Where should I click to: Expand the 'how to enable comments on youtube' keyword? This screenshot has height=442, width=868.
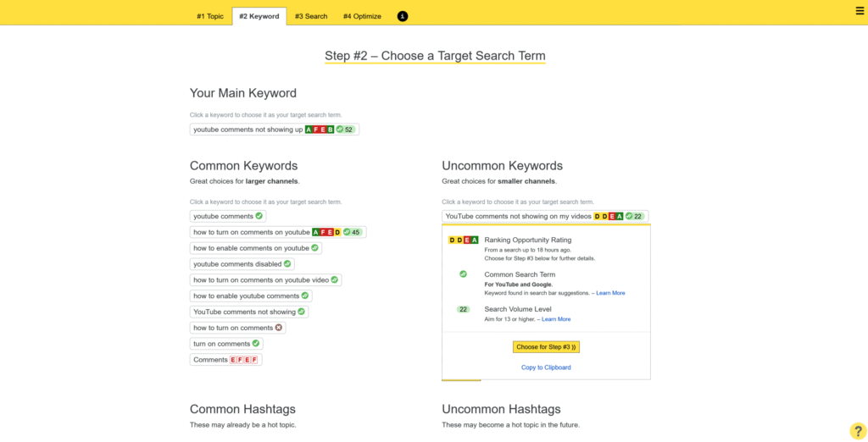pyautogui.click(x=251, y=248)
